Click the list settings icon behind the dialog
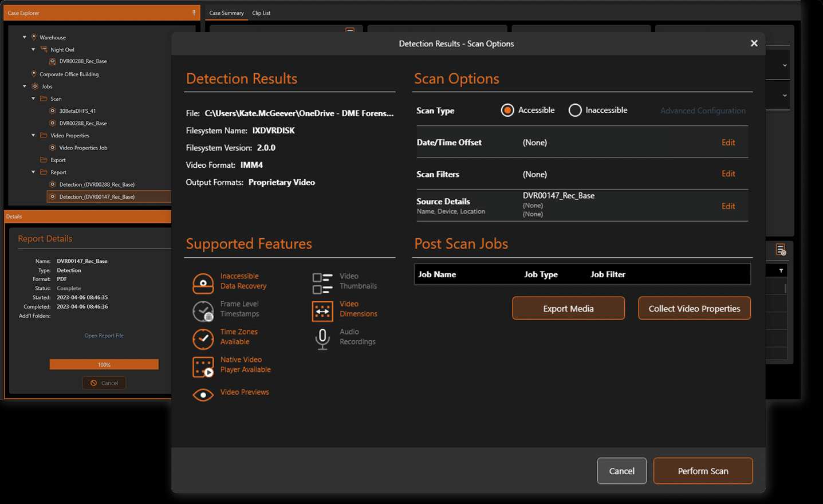This screenshot has height=504, width=823. click(781, 250)
